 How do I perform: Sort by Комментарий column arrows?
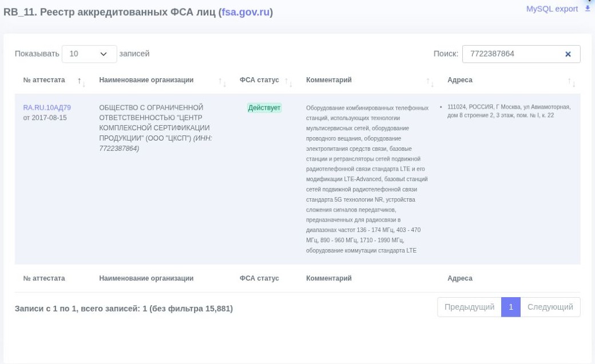(x=430, y=81)
